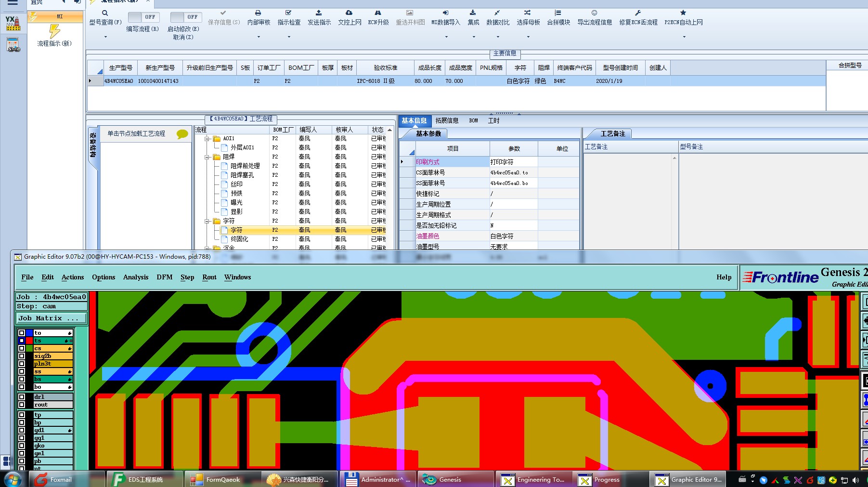
Task: Click the green color swatch of layer 'cs'
Action: pos(29,348)
